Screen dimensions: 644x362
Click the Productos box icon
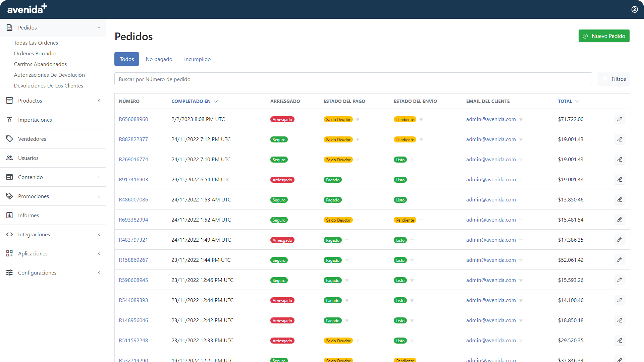(x=9, y=101)
